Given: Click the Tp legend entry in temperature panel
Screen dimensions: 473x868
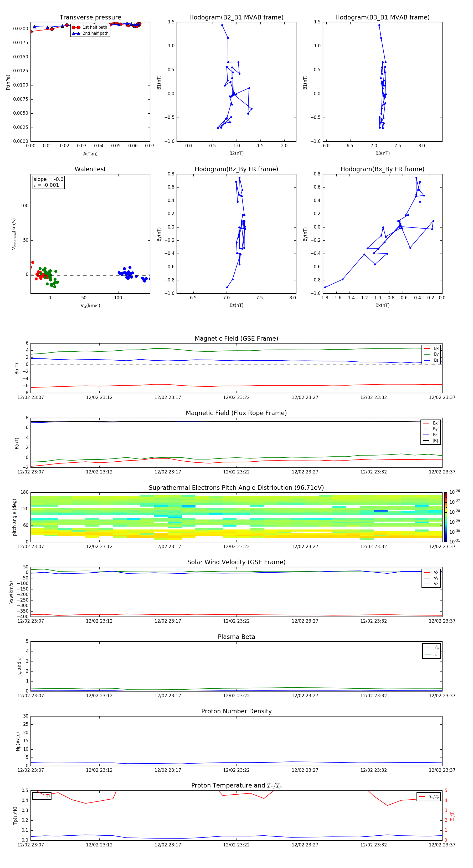Looking at the screenshot, I should tap(42, 796).
